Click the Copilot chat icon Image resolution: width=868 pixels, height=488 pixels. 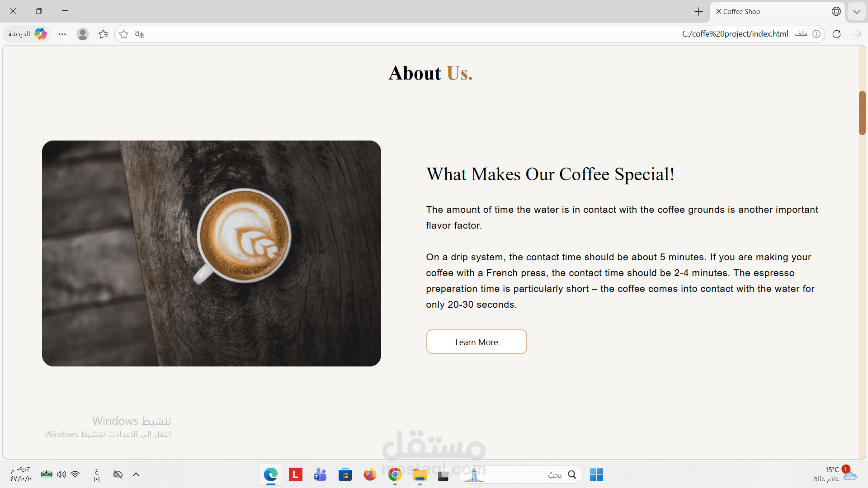(40, 34)
